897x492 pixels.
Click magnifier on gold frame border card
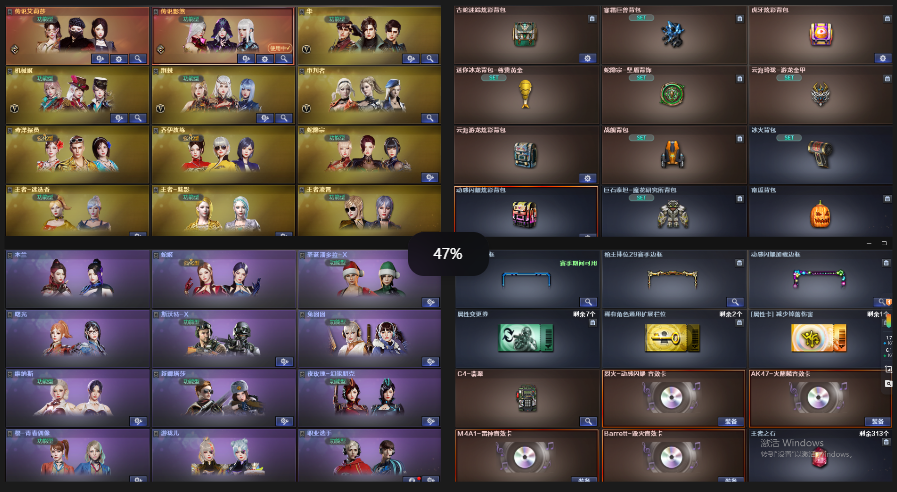tap(735, 302)
